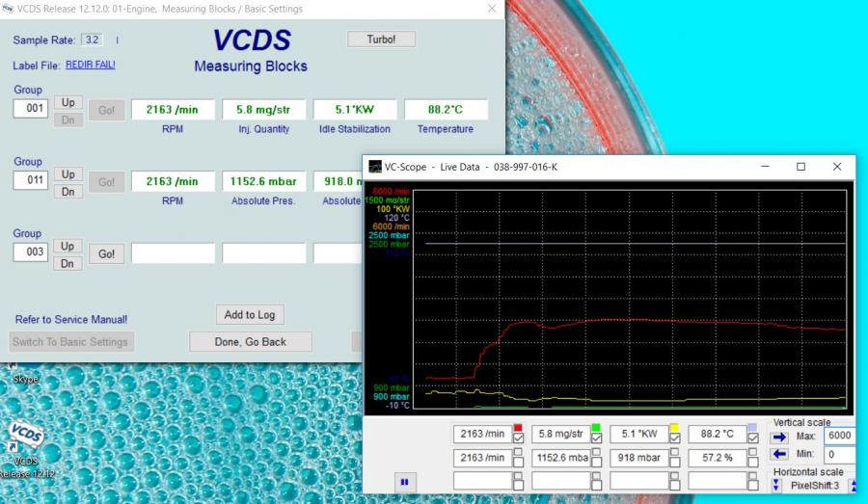Click the horizontal scale double-arrow icon

point(775,485)
